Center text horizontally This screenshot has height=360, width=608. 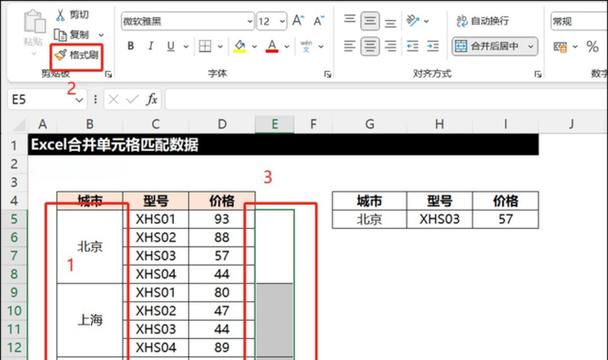pyautogui.click(x=370, y=46)
